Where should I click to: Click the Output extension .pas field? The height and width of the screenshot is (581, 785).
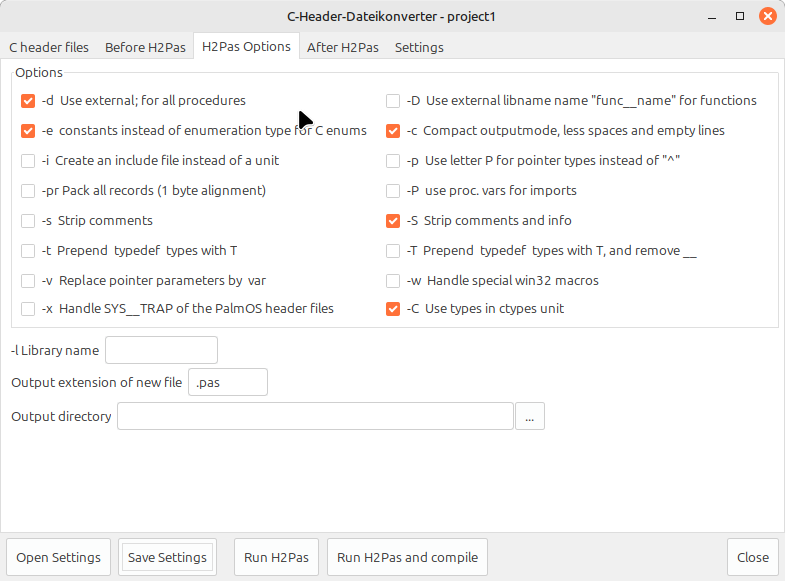click(x=229, y=382)
